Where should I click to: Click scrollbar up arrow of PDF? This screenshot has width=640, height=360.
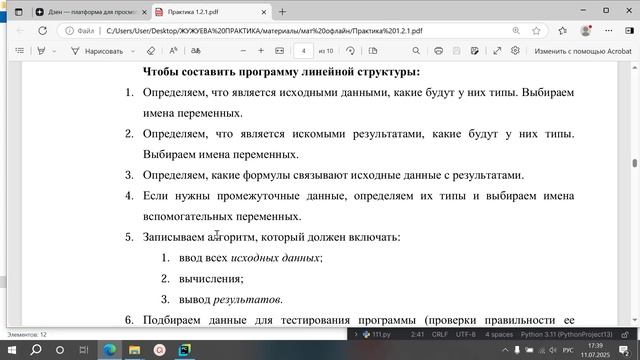(634, 67)
